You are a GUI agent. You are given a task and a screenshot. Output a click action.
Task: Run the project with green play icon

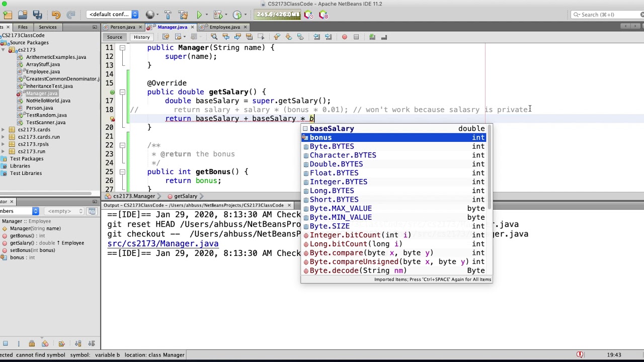coord(199,15)
